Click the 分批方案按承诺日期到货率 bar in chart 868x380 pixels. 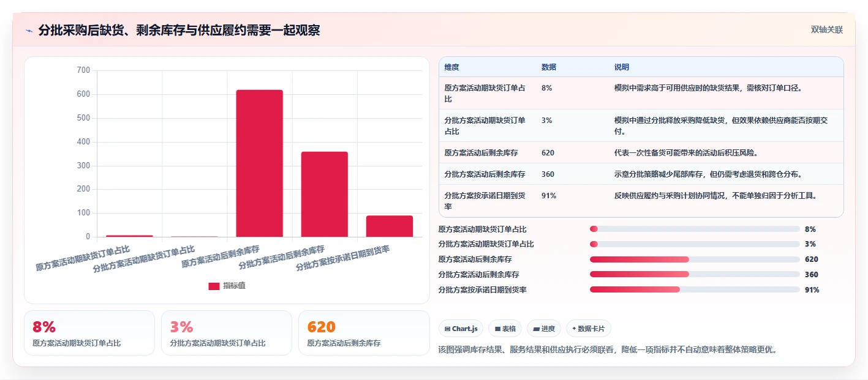[390, 226]
